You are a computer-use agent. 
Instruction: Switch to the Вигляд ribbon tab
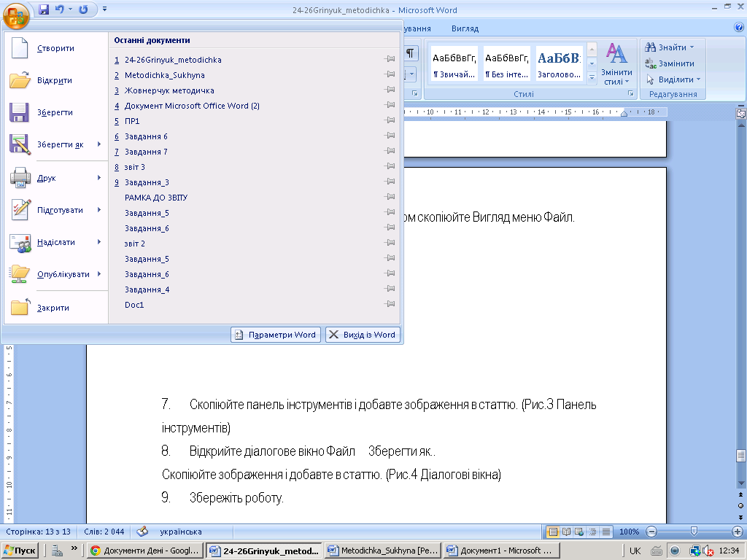click(465, 28)
